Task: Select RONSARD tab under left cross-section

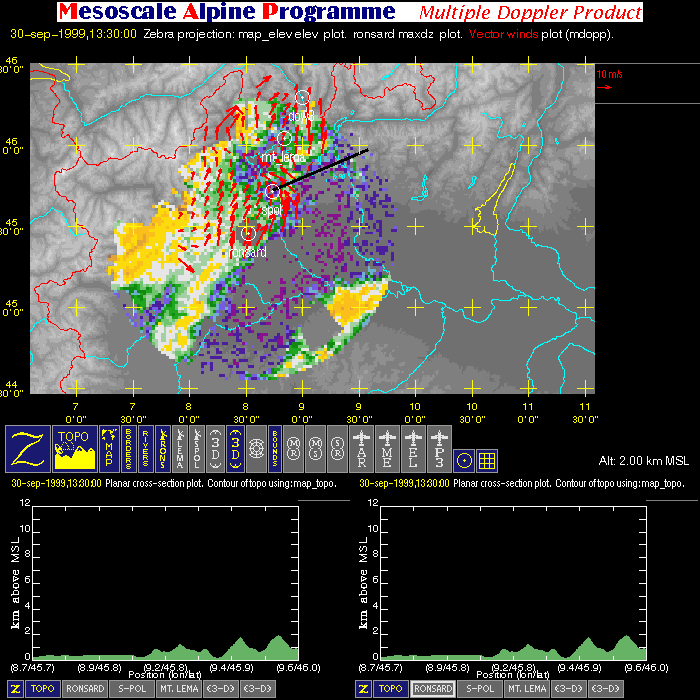Action: click(87, 689)
